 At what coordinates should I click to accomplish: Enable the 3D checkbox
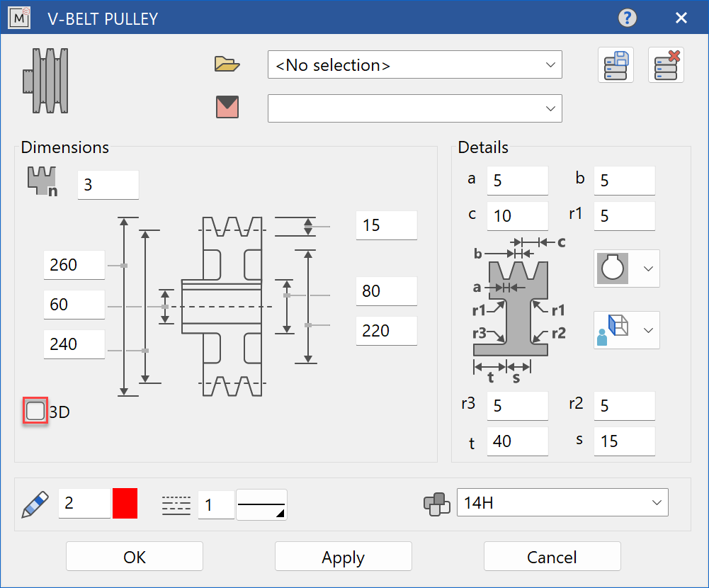click(x=35, y=411)
